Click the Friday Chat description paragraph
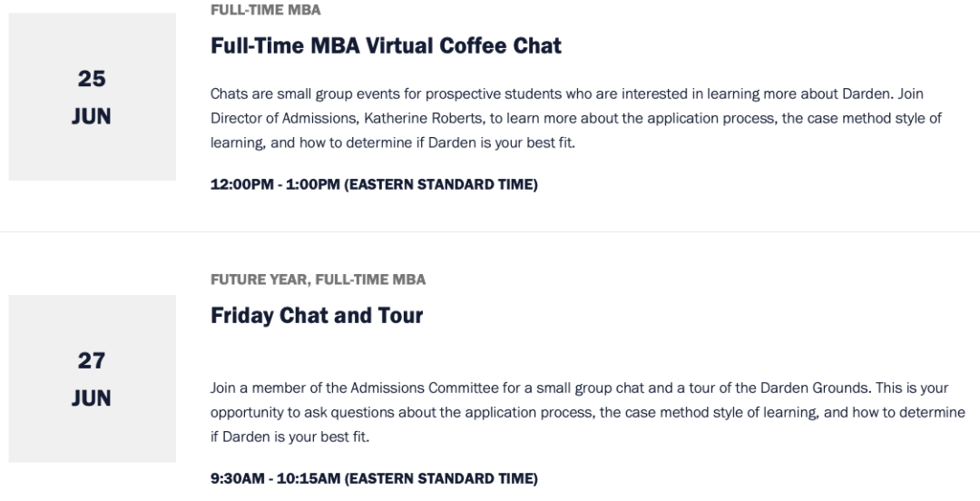Screen dimensions: 980x501 point(587,412)
